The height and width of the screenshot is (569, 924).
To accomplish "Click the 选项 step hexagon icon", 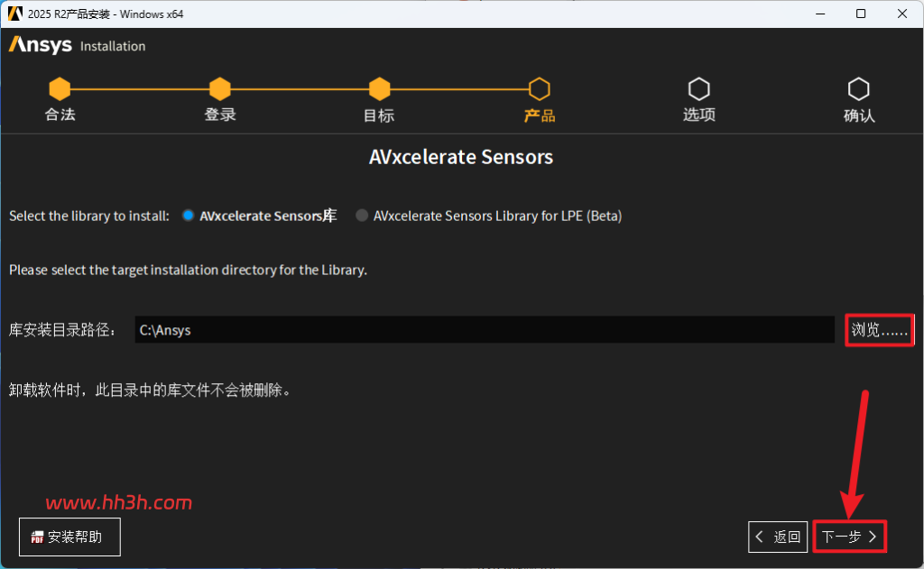I will [x=699, y=89].
